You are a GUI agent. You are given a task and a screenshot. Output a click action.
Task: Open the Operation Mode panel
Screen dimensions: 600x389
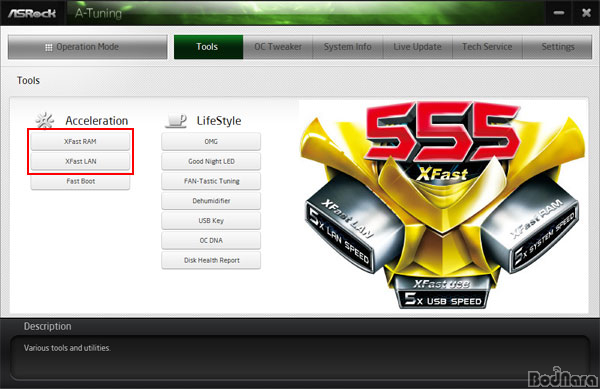pos(88,47)
